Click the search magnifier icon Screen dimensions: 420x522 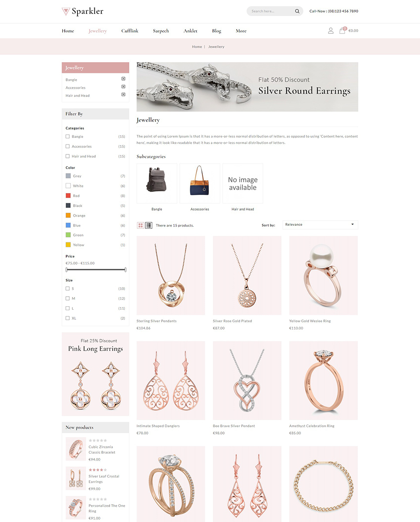297,11
